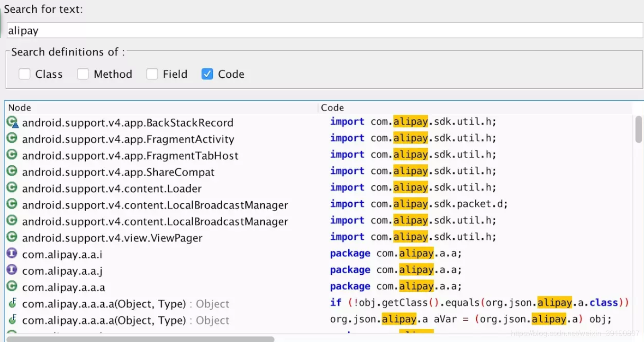Screen dimensions: 644x342
Task: Select the android.support.v4.content.Loader row
Action: (x=319, y=188)
